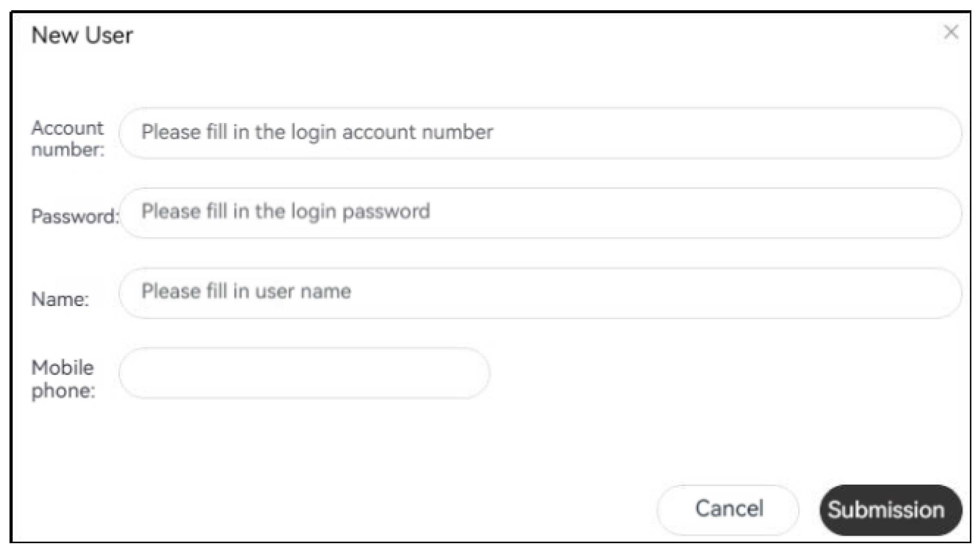Click the "New User" dialog title
The height and width of the screenshot is (552, 980).
[x=82, y=35]
